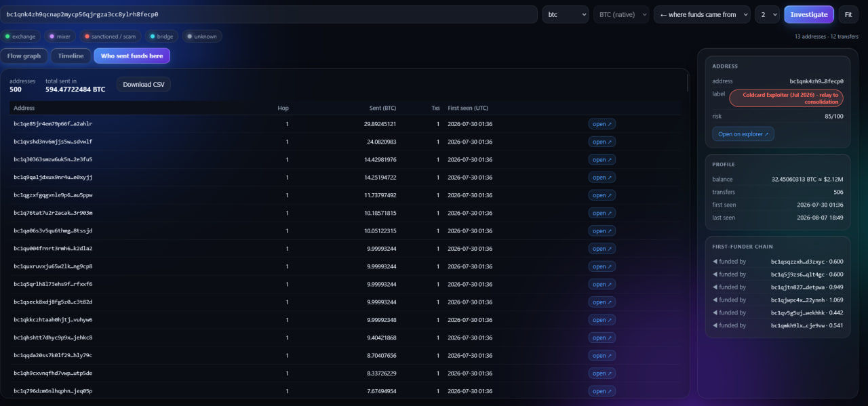This screenshot has width=868, height=406.
Task: Open the bc1q30363smzw6uk5n…2e3fu5 row link
Action: [601, 160]
